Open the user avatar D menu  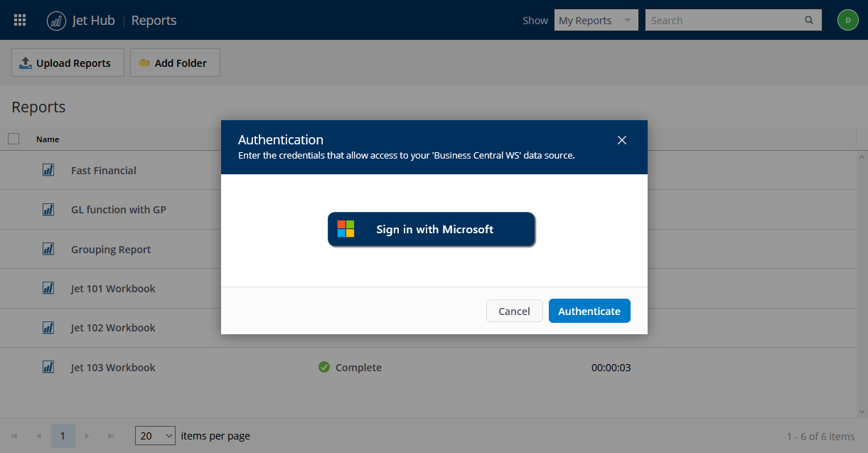847,20
